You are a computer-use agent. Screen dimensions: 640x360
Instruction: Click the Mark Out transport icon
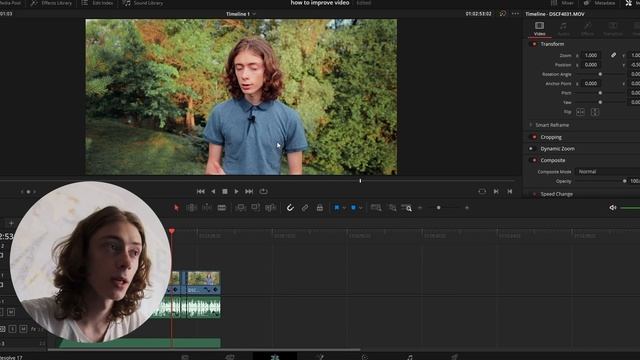coord(510,191)
